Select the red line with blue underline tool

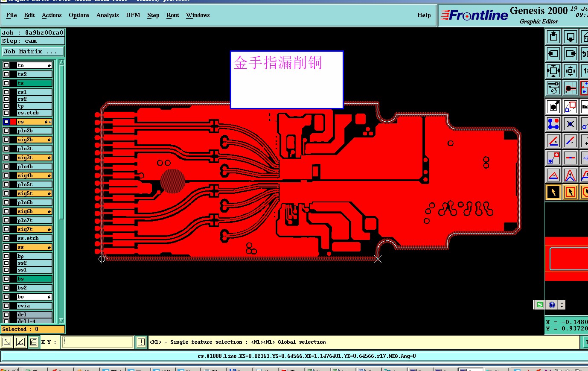pos(553,141)
